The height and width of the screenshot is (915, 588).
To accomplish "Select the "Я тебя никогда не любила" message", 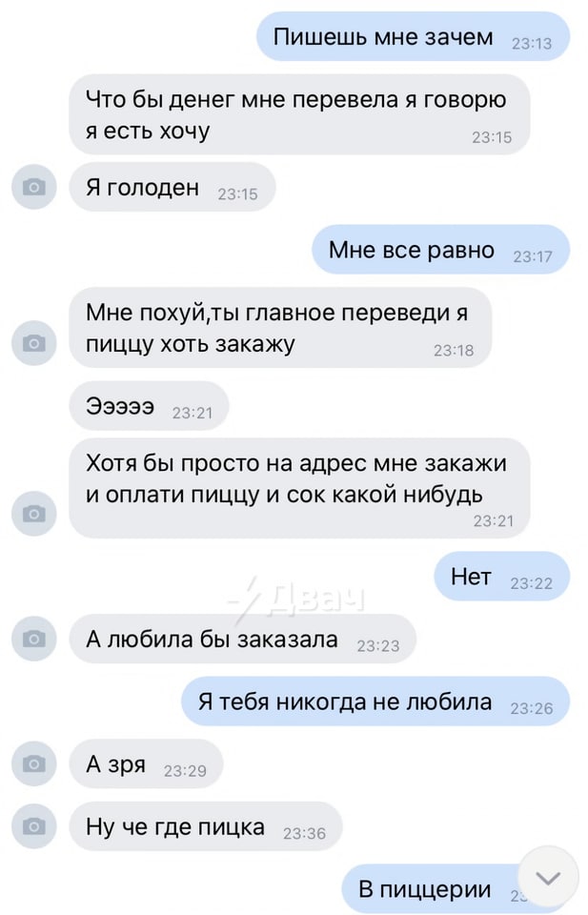I will (x=375, y=701).
